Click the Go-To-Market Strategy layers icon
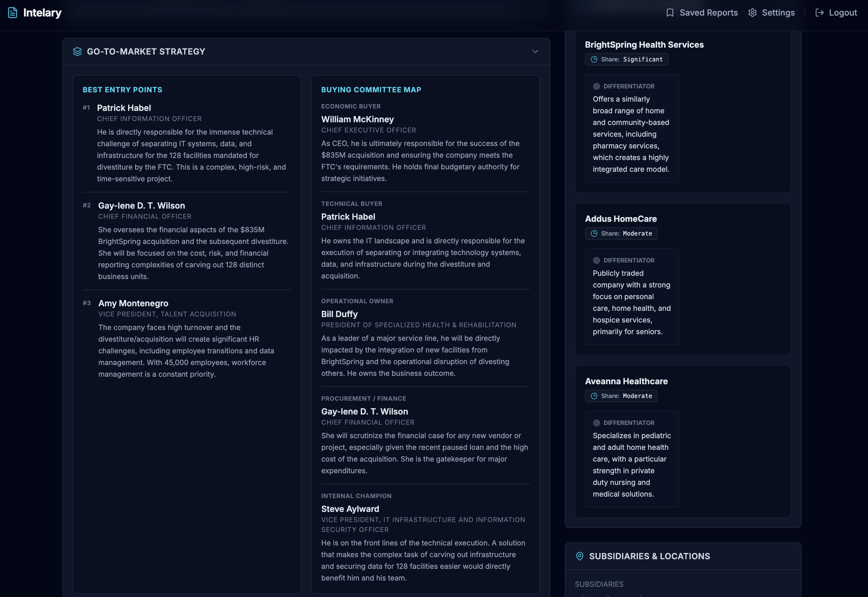This screenshot has width=868, height=597. [x=77, y=52]
